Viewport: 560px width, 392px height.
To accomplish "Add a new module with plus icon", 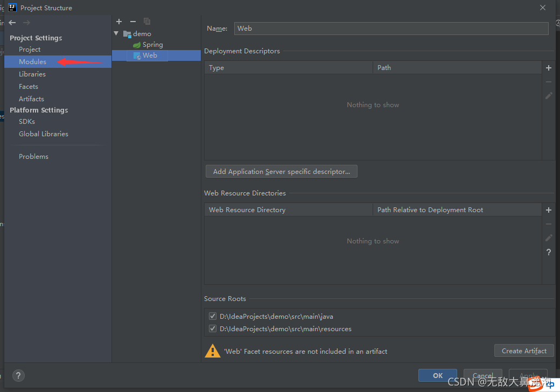I will coord(119,22).
